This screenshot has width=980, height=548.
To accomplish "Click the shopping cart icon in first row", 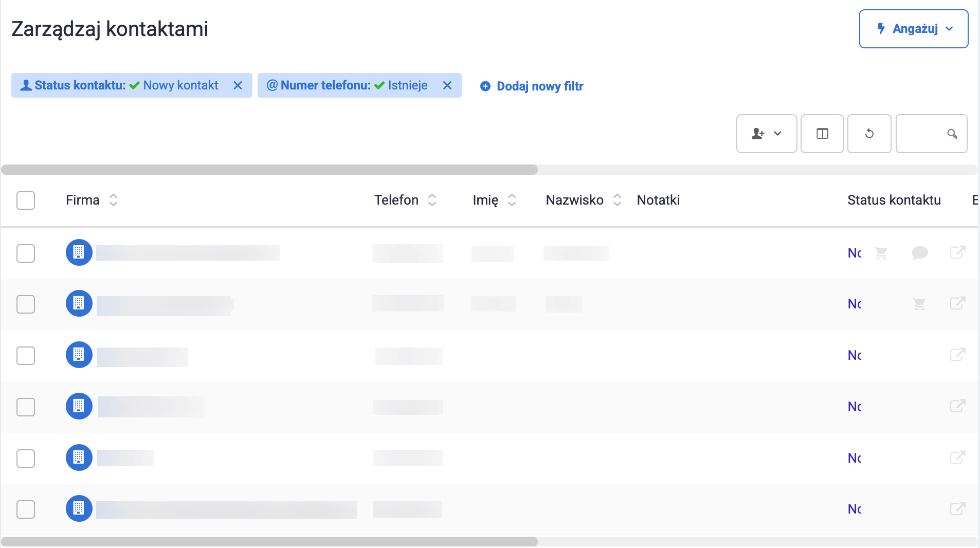I will click(881, 253).
